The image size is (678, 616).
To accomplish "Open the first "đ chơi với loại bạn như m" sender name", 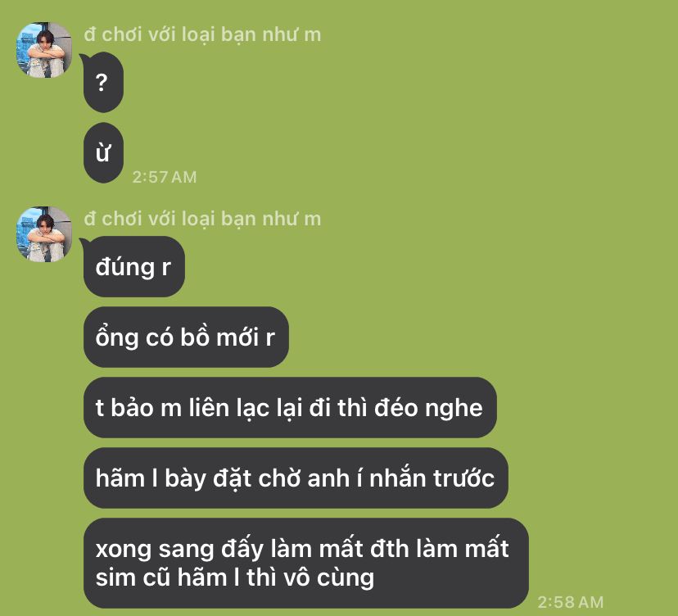I will click(202, 34).
